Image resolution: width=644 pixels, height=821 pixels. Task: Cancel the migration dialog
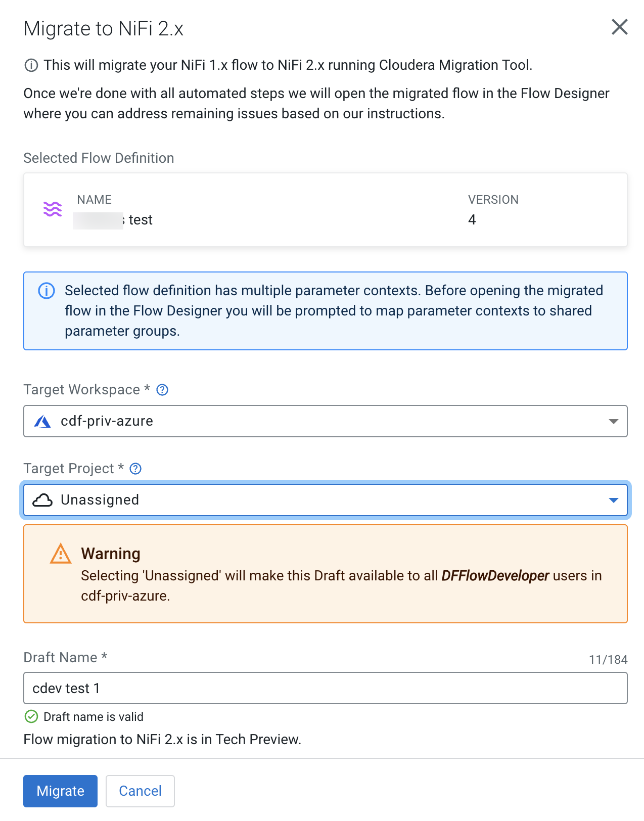pos(140,791)
